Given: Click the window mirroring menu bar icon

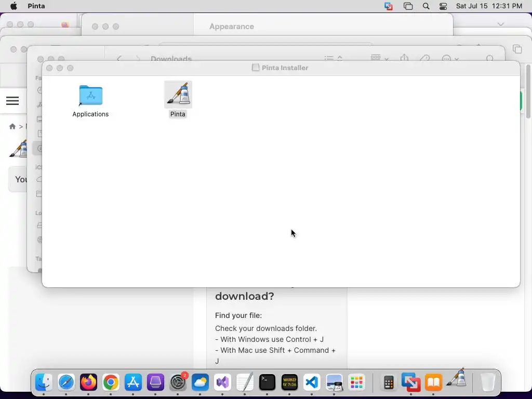Looking at the screenshot, I should click(408, 6).
